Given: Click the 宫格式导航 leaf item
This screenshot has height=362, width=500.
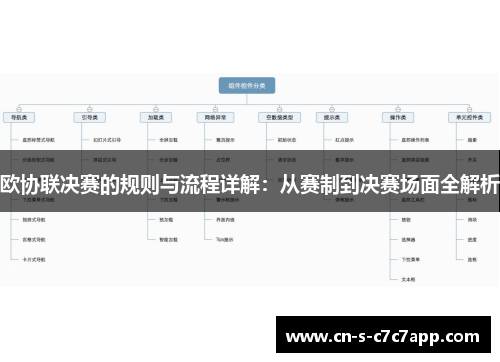Looking at the screenshot, I should [x=34, y=240].
